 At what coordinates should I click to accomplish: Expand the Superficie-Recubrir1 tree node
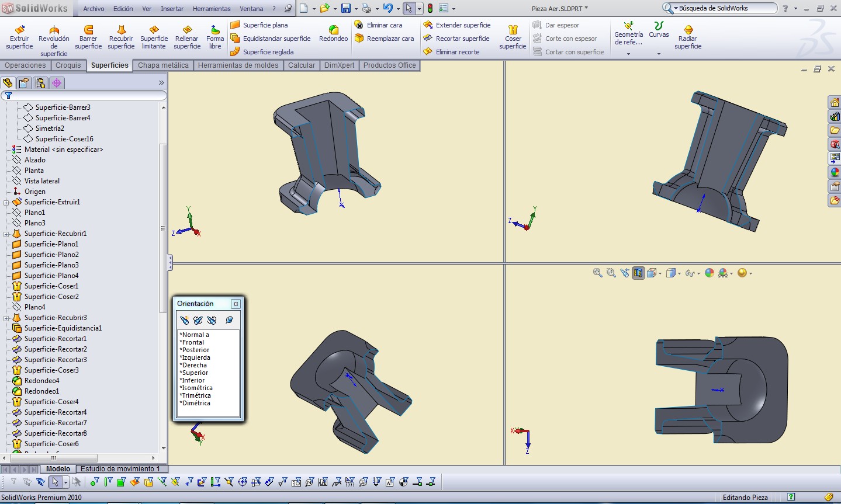[x=6, y=234]
